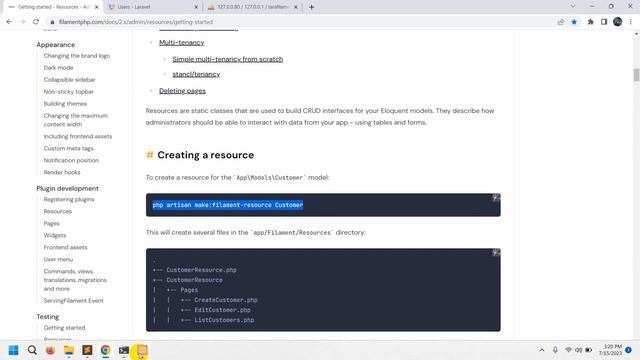Image resolution: width=640 pixels, height=360 pixels.
Task: Click the Testing section heading
Action: click(x=48, y=317)
